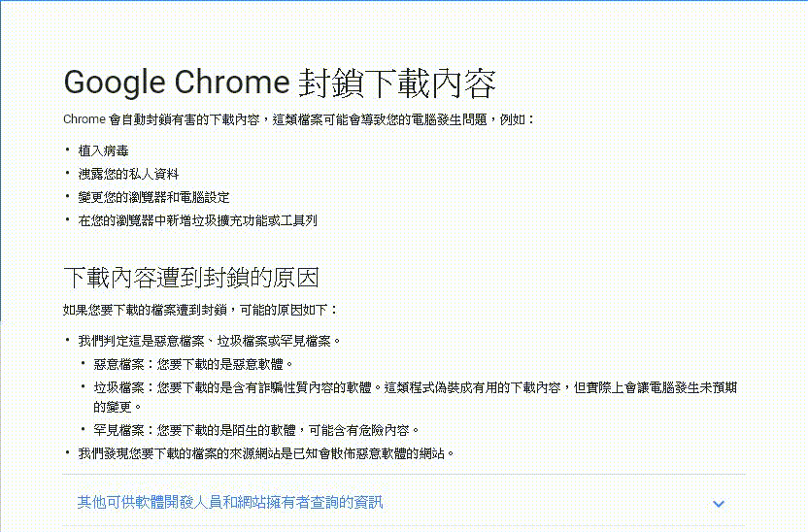Screen dimensions: 808x532
Task: Click the 在您的瀏覽器中新增垃圾擴充功能或工具列 bullet
Action: (x=198, y=220)
